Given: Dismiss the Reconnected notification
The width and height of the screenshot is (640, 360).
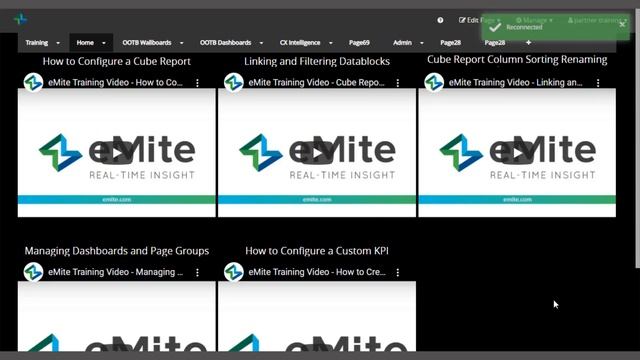Looking at the screenshot, I should point(622,24).
